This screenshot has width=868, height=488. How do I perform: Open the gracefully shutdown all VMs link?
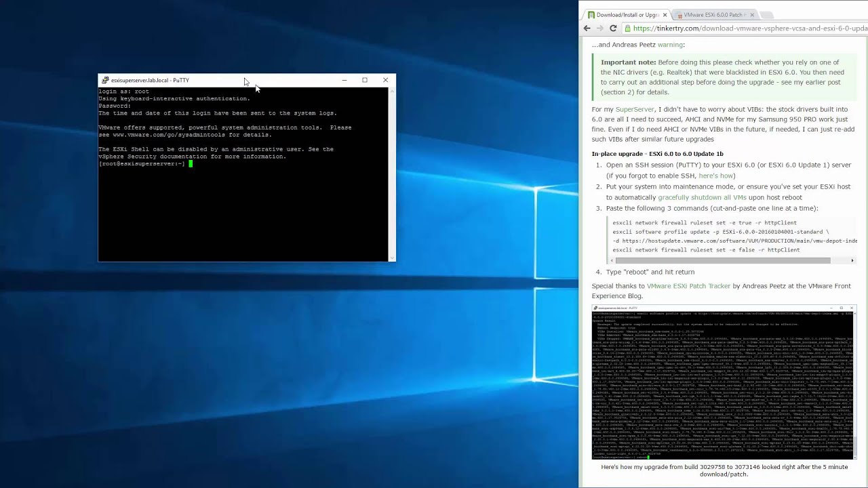click(x=702, y=197)
